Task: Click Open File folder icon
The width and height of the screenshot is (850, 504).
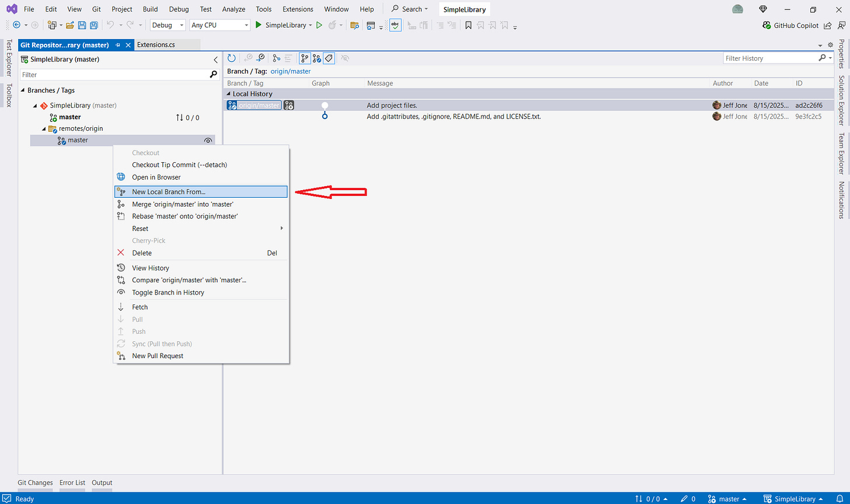Action: click(x=70, y=25)
